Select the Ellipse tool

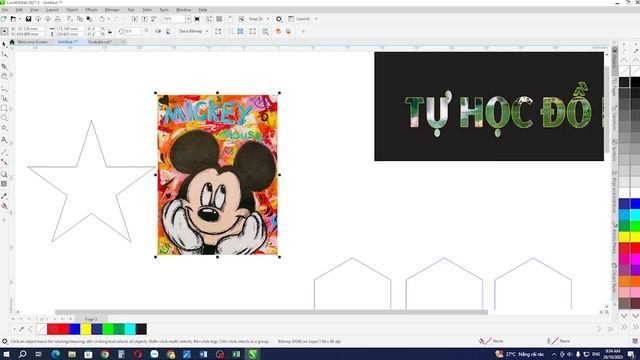(4, 118)
